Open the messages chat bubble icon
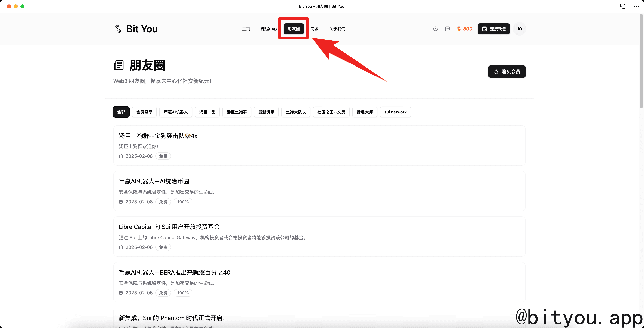Image resolution: width=644 pixels, height=328 pixels. pos(447,29)
